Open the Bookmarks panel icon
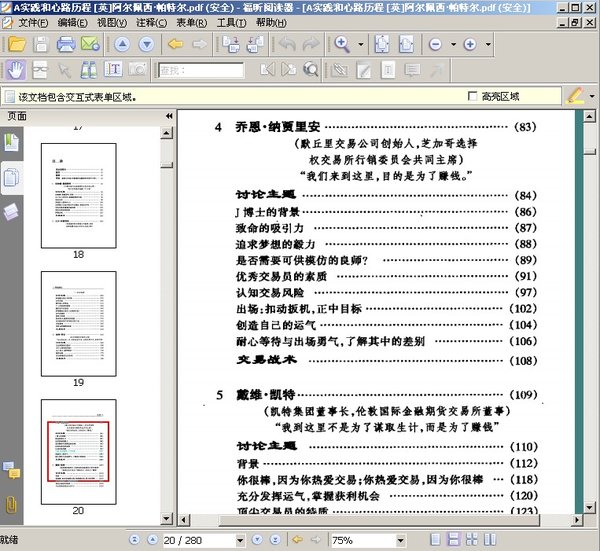600x551 pixels. click(x=11, y=142)
